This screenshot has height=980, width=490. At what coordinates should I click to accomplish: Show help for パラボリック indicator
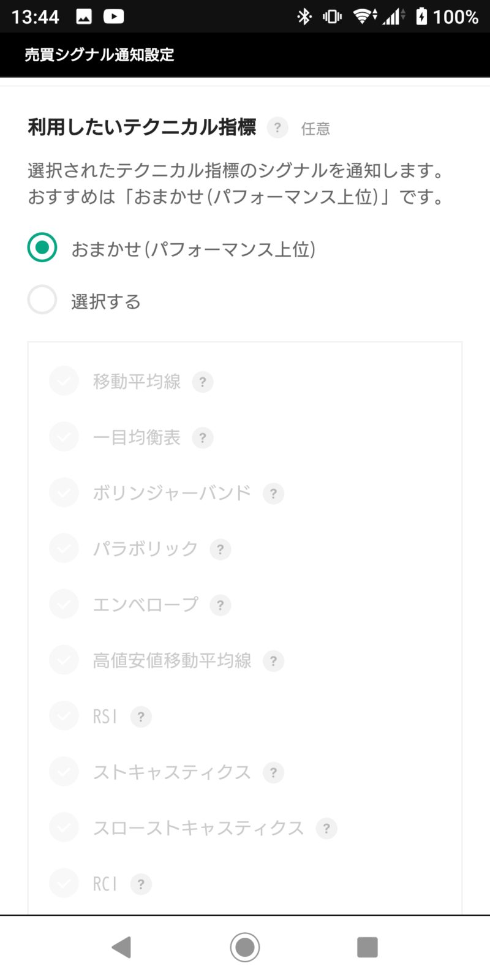(x=221, y=549)
